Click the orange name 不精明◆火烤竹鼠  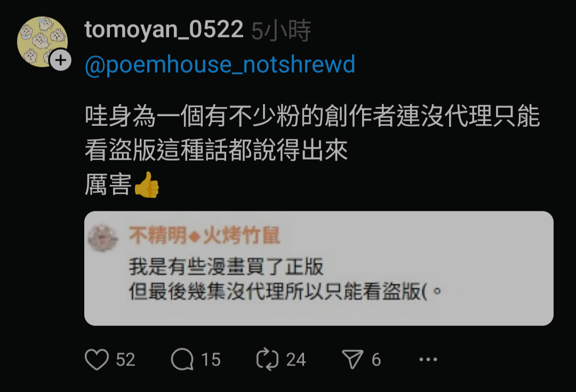[x=205, y=236]
